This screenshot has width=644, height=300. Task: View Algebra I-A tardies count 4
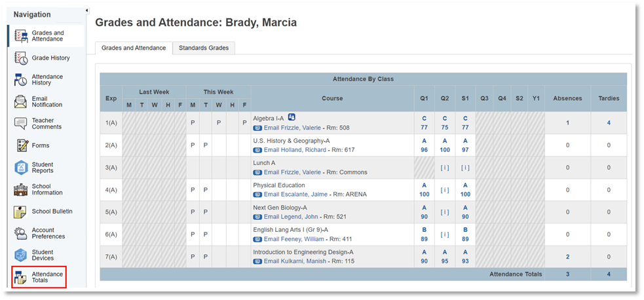(x=609, y=122)
